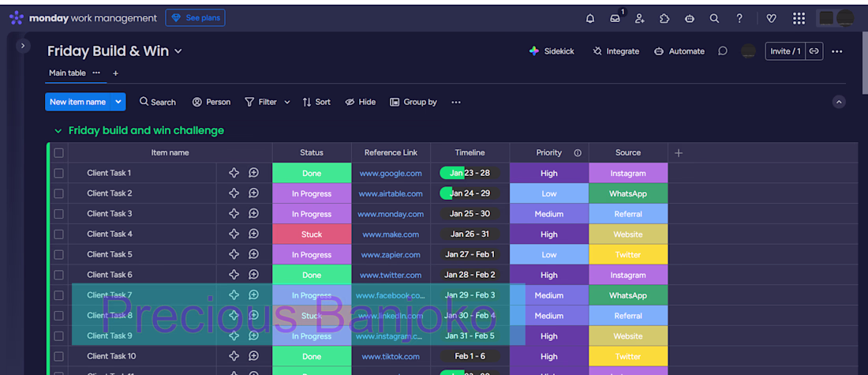Click Instagram source label for Client Task 1

pos(628,174)
